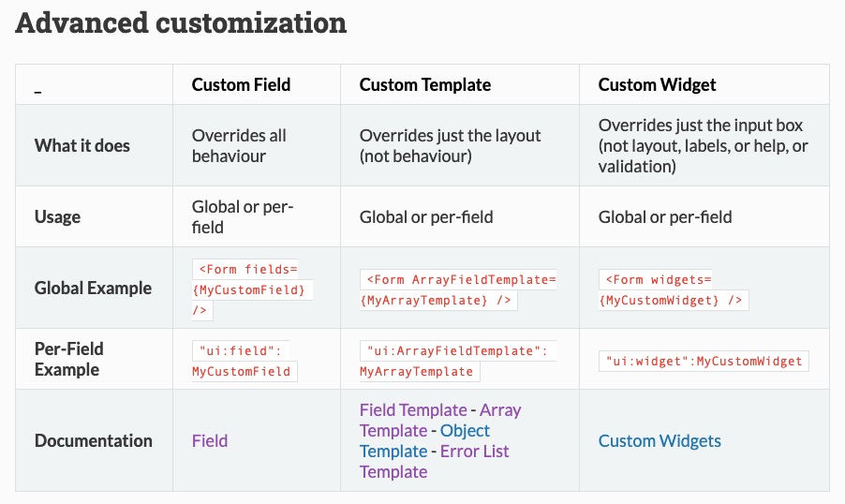
Task: Open the Field documentation link
Action: (x=210, y=440)
